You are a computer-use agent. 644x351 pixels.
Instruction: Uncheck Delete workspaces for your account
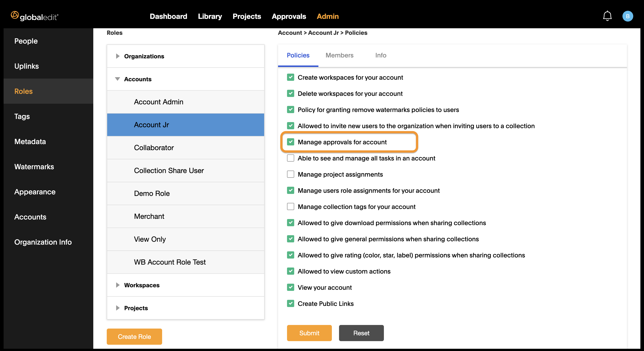[x=291, y=94]
